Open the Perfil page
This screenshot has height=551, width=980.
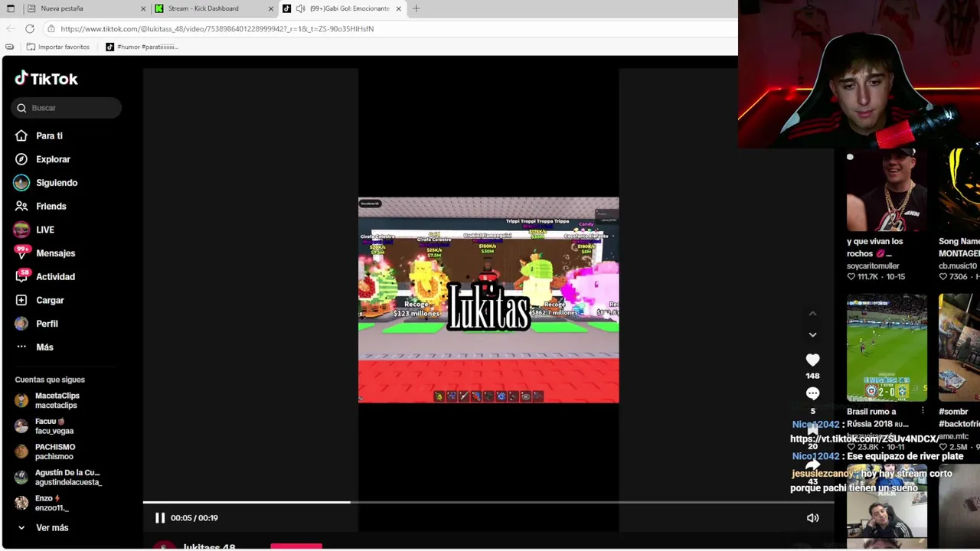pos(47,324)
